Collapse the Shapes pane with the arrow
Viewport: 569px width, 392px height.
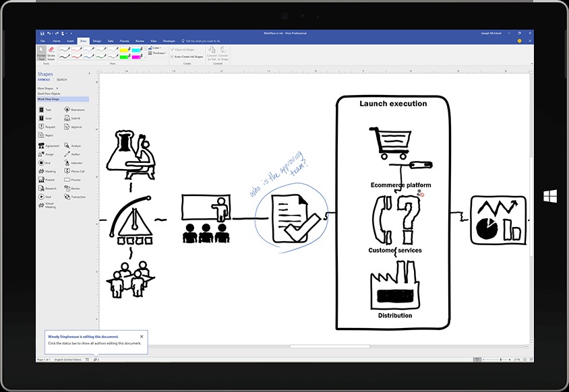pos(90,73)
